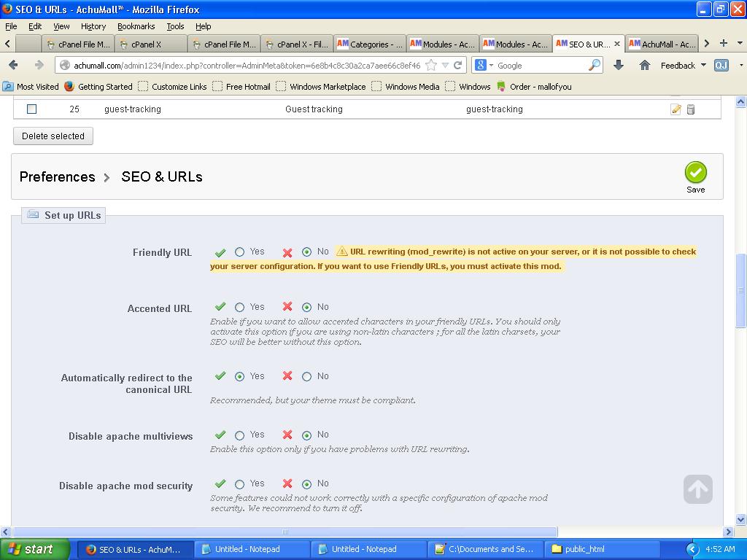Select Yes for Disable apache multiviews
Viewport: 747px width, 560px height.
pos(239,435)
